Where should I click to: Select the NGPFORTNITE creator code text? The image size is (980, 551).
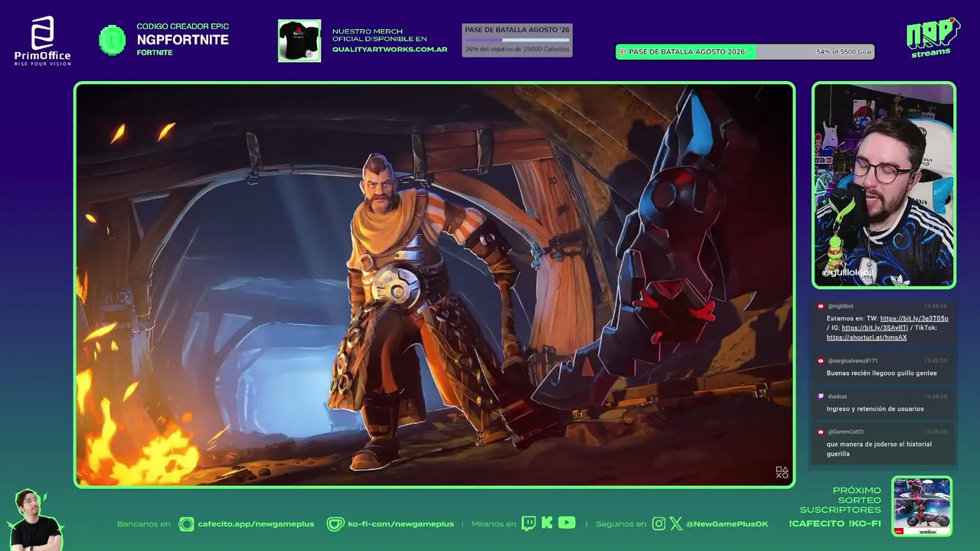pos(183,40)
